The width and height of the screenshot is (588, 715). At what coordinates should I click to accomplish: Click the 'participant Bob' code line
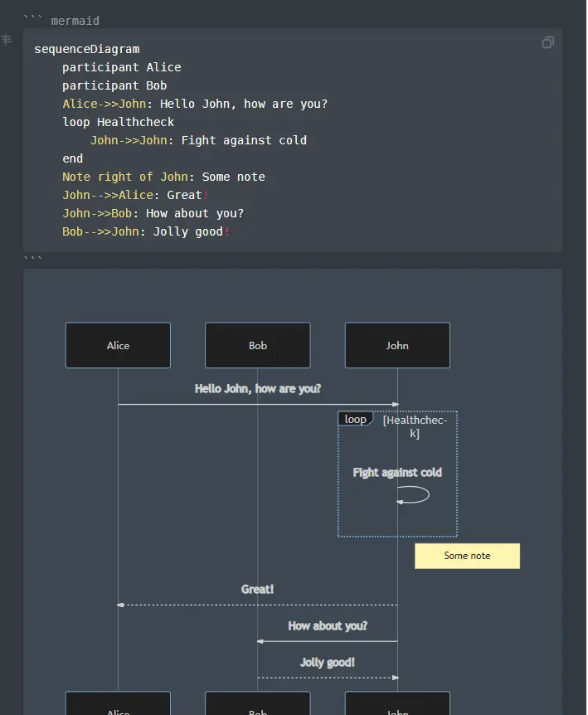114,85
